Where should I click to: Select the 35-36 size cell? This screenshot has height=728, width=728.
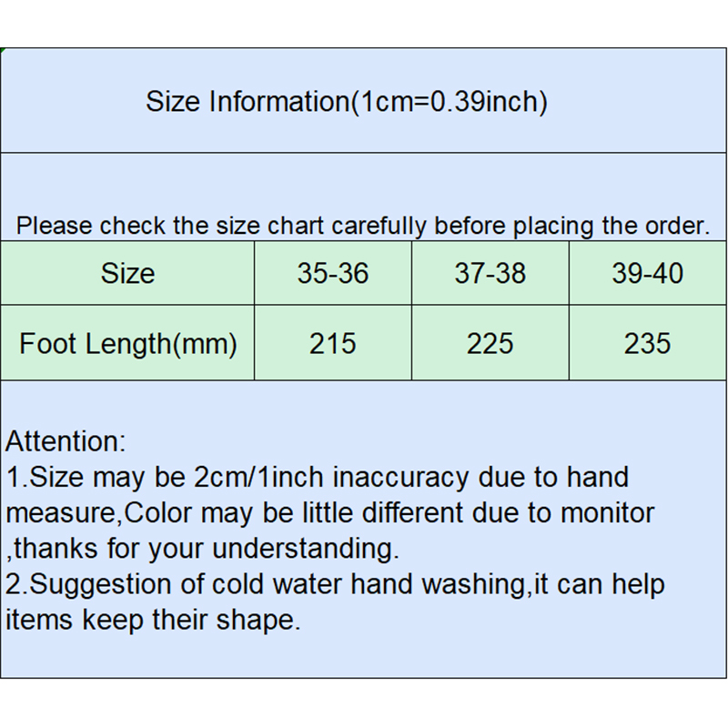[333, 273]
